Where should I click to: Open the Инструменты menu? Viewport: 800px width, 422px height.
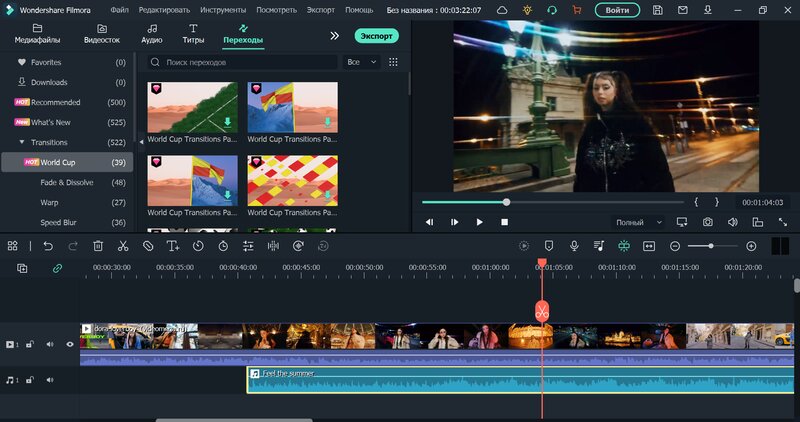pos(223,10)
